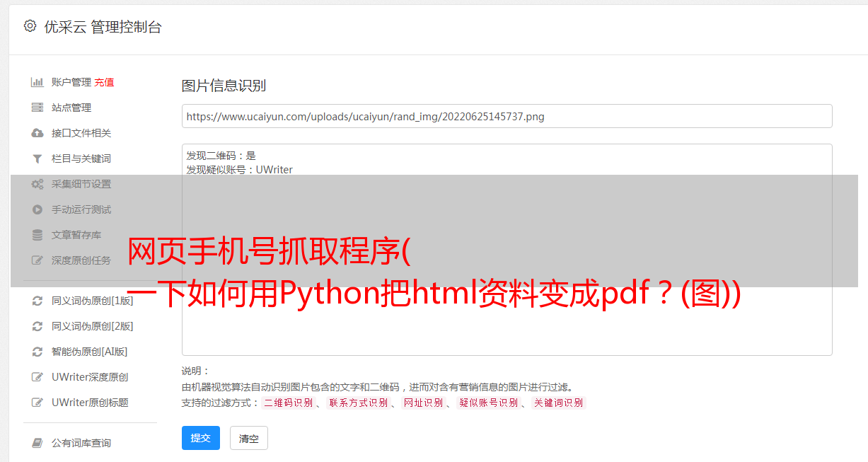Click the gear icon beside 优采云 管理控制台
The height and width of the screenshot is (462, 868).
coord(30,26)
